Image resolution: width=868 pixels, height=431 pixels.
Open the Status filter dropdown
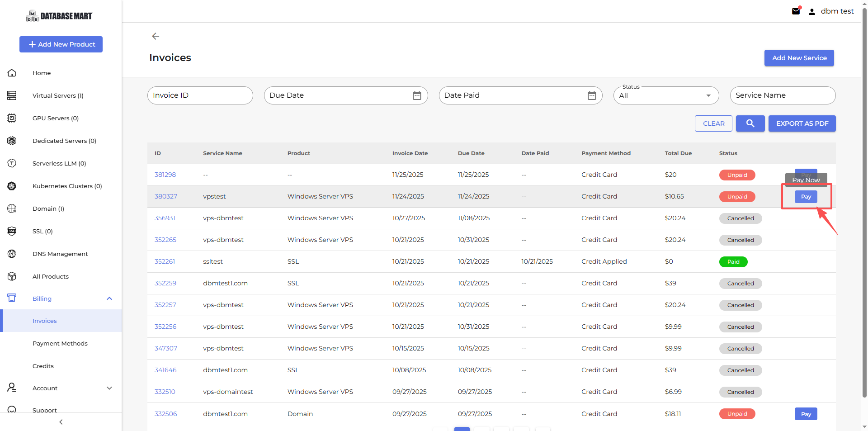point(666,95)
